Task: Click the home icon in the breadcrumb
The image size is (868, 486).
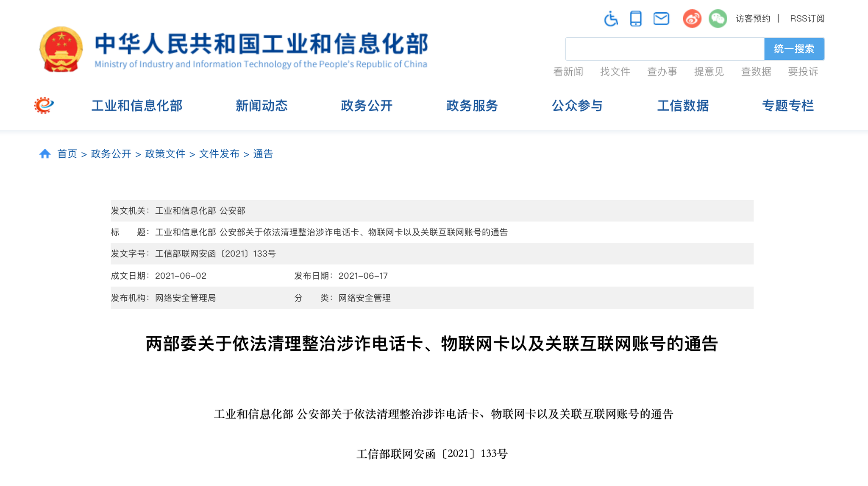Action: [45, 154]
